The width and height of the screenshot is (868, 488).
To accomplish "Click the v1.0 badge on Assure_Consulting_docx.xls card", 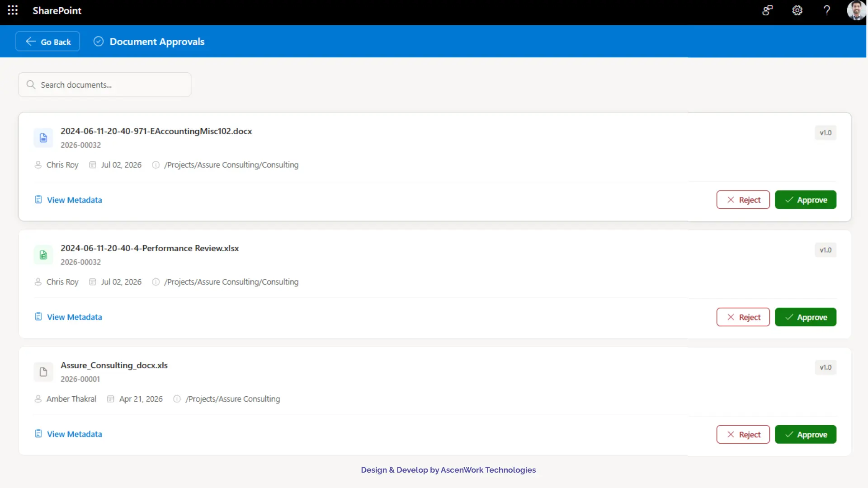I will click(826, 367).
